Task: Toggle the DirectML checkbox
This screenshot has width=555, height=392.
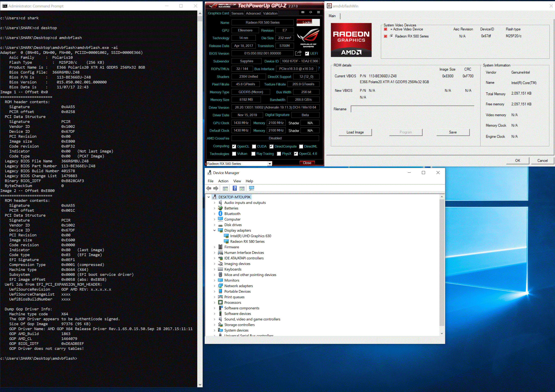Action: (x=301, y=147)
